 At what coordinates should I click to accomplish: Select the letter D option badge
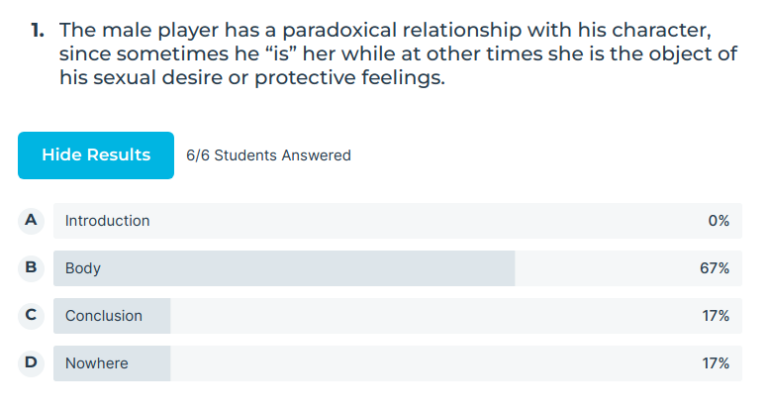pos(31,363)
